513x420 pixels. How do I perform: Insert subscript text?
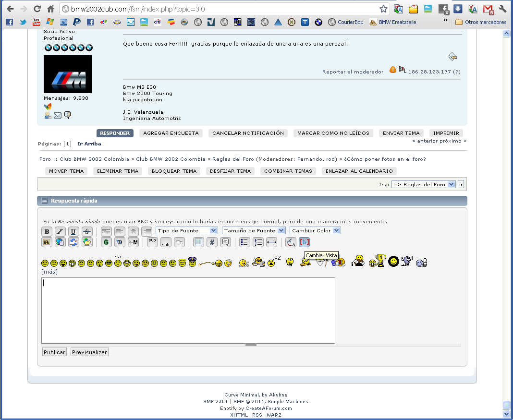coord(166,242)
